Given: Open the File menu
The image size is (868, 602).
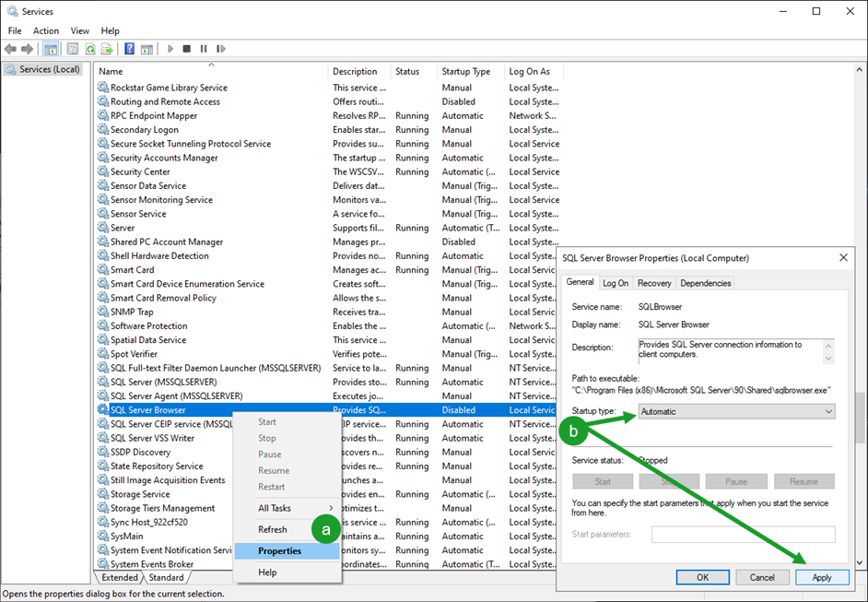Looking at the screenshot, I should tap(15, 31).
